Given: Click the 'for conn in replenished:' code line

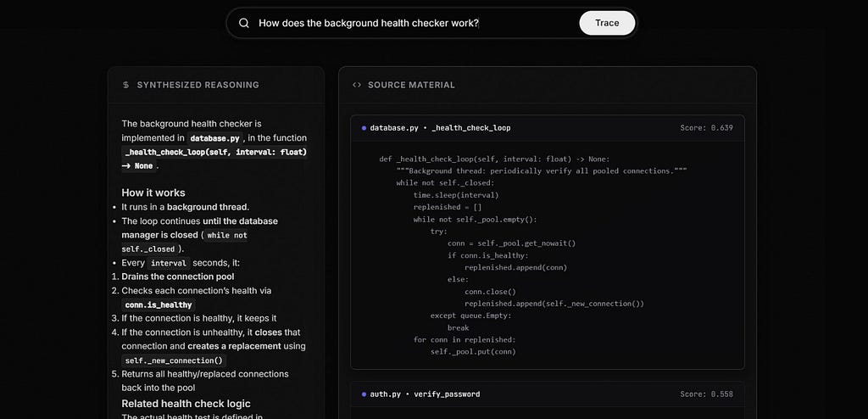Looking at the screenshot, I should point(465,340).
